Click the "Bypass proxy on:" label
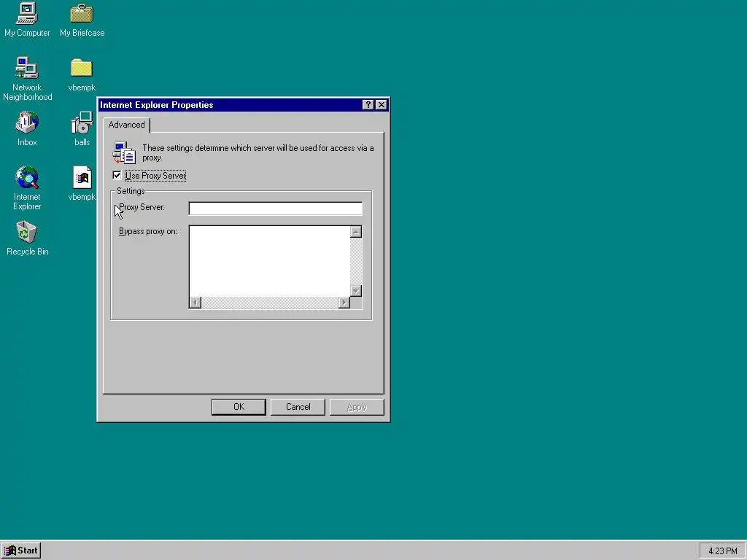 (x=147, y=231)
